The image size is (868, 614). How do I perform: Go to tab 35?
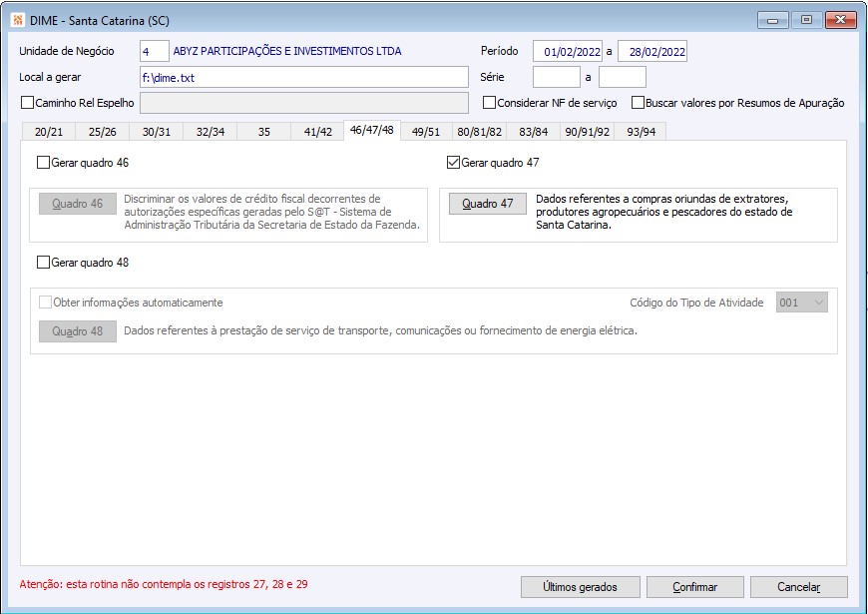[264, 132]
